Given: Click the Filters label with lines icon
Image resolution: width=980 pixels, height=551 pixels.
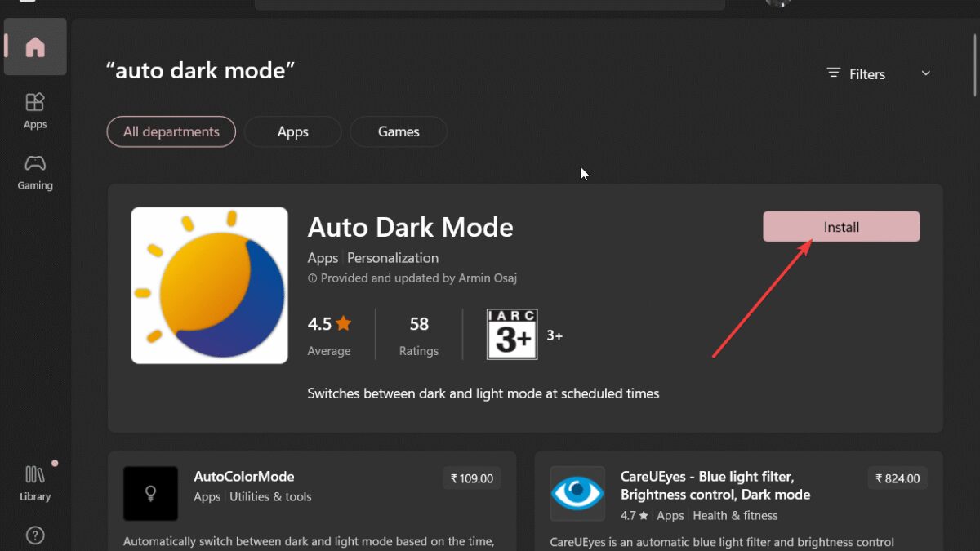Looking at the screenshot, I should point(856,73).
